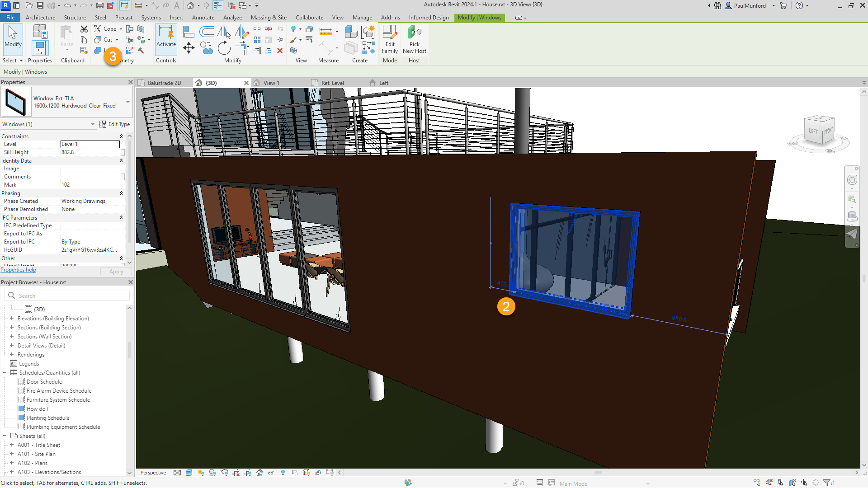868x488 pixels.
Task: Click the Delete red X icon
Action: tap(280, 51)
